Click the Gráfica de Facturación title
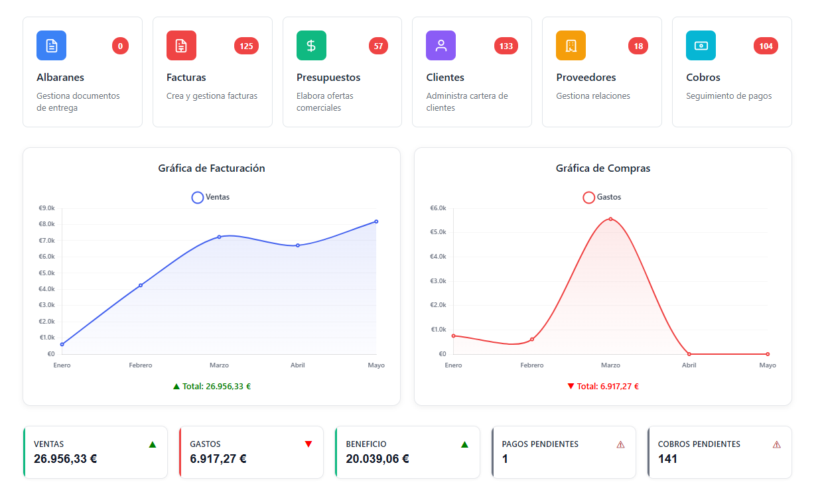The height and width of the screenshot is (504, 822). (212, 168)
